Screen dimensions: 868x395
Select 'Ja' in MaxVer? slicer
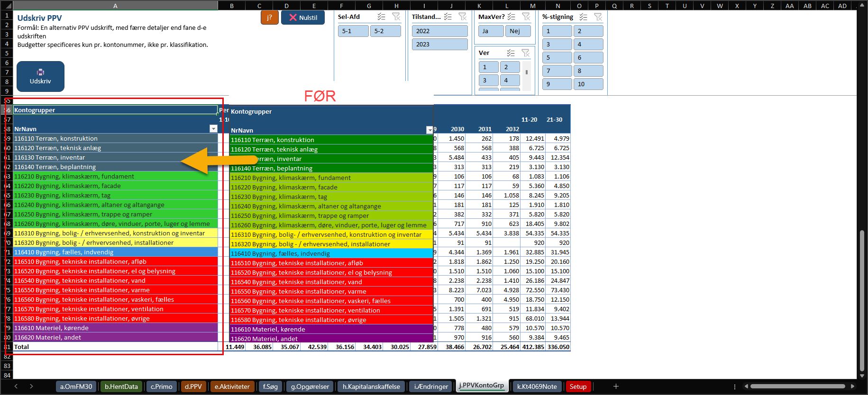pyautogui.click(x=491, y=31)
